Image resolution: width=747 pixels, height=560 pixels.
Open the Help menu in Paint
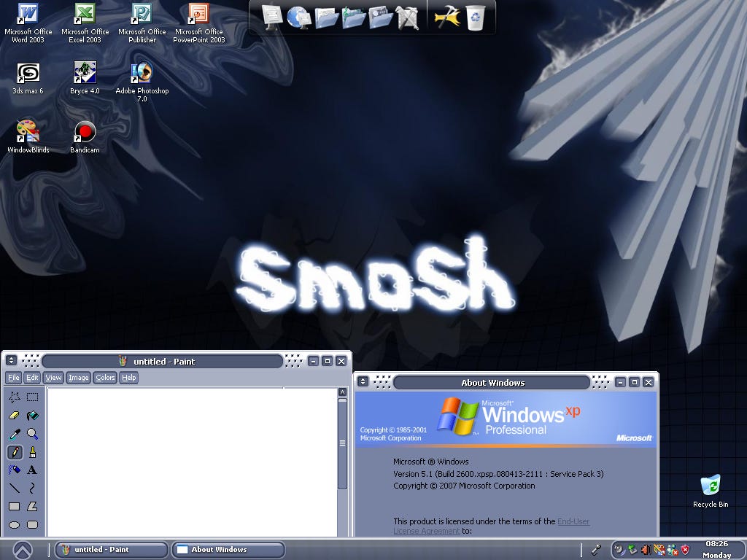tap(128, 378)
